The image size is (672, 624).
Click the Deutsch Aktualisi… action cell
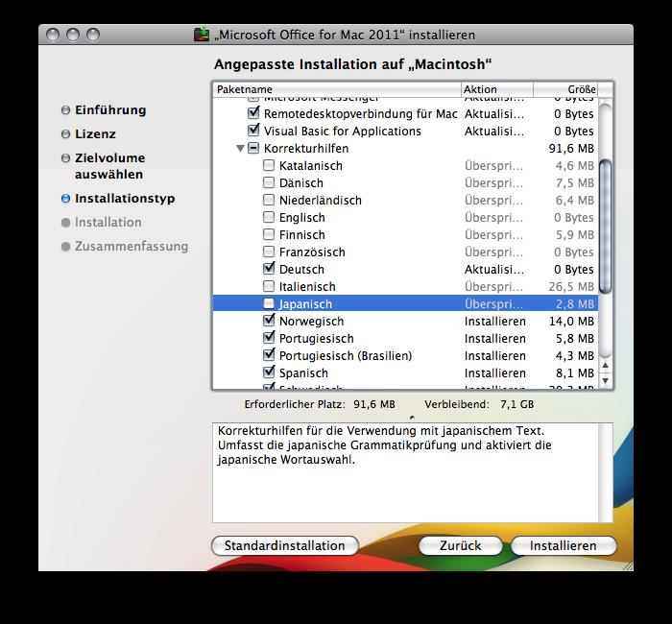(494, 269)
